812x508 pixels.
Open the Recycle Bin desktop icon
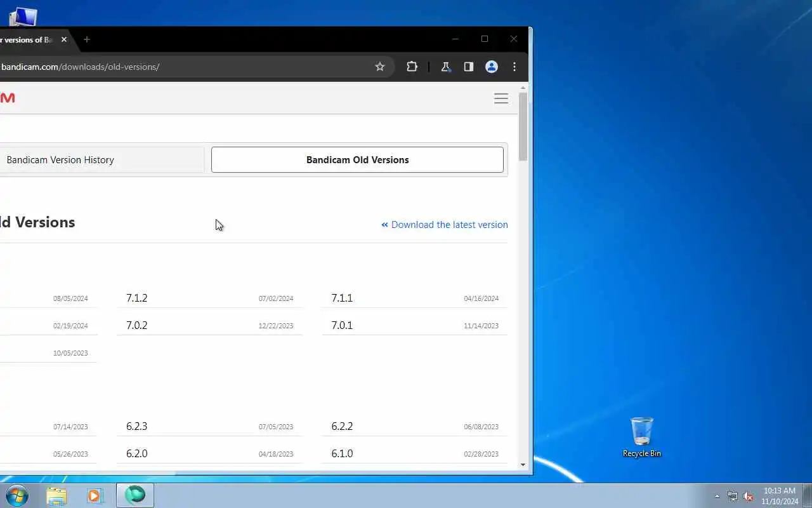point(642,437)
